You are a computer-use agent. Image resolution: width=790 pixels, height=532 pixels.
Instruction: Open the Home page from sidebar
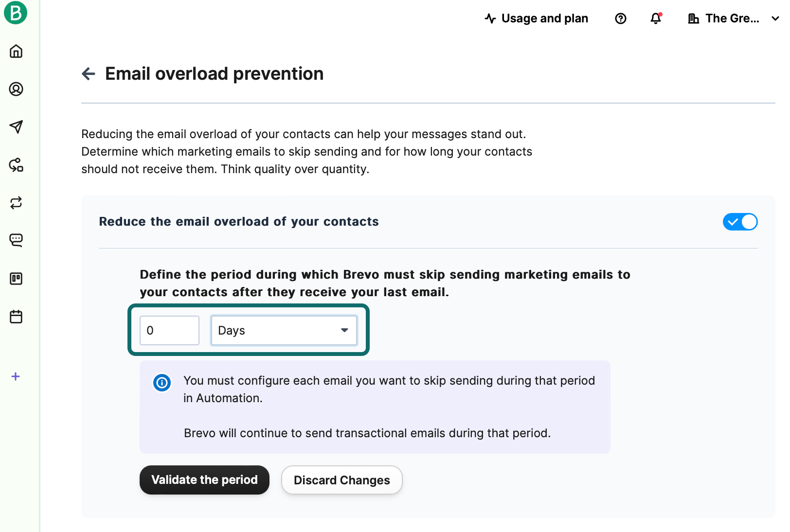point(16,51)
